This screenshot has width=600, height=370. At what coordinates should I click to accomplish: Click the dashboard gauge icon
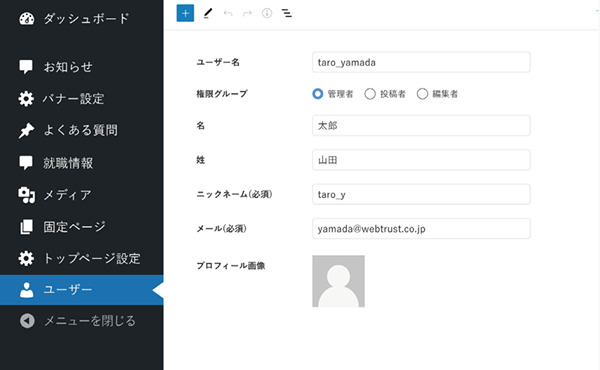(x=26, y=19)
